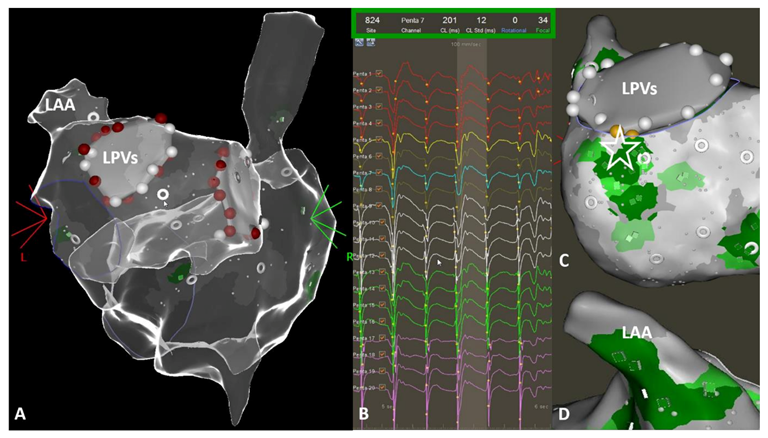Toggle the Penta 4 channel checkbox

click(379, 123)
